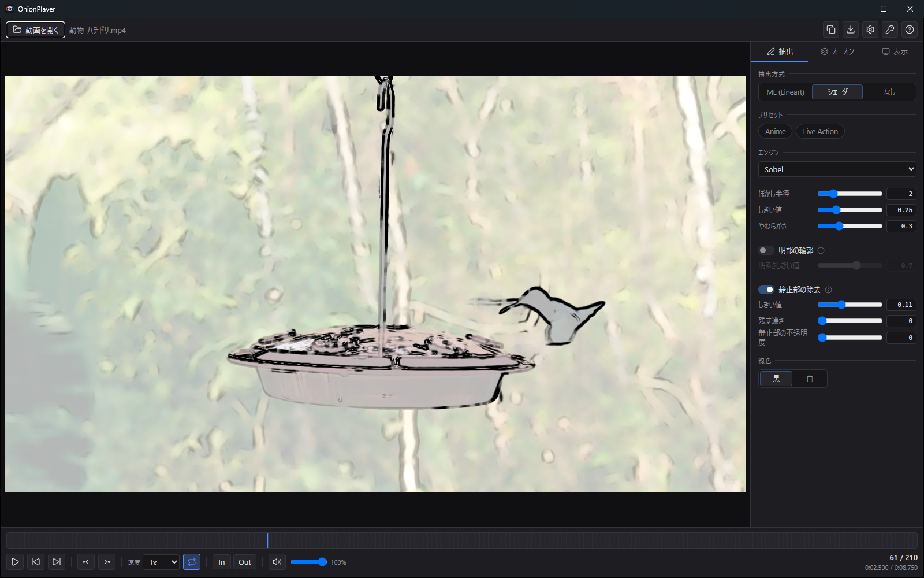This screenshot has width=924, height=578.
Task: Adjust the やわらかさ slider
Action: [x=850, y=226]
